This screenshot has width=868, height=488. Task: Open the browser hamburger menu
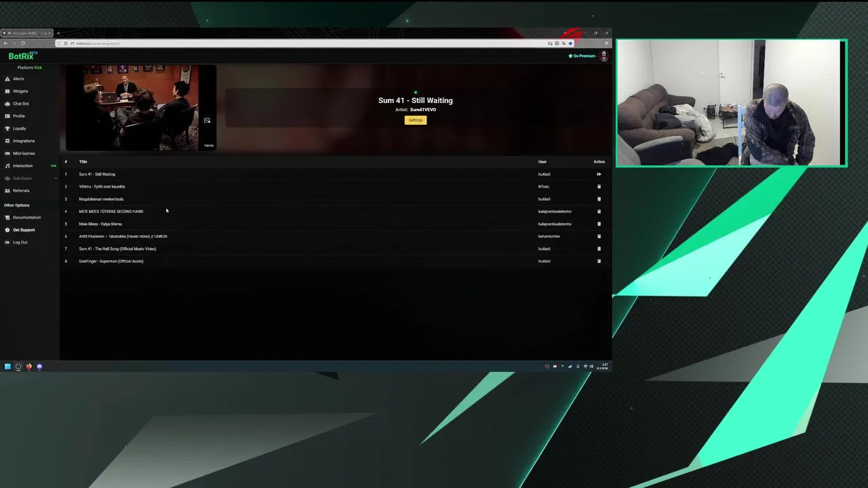point(607,43)
